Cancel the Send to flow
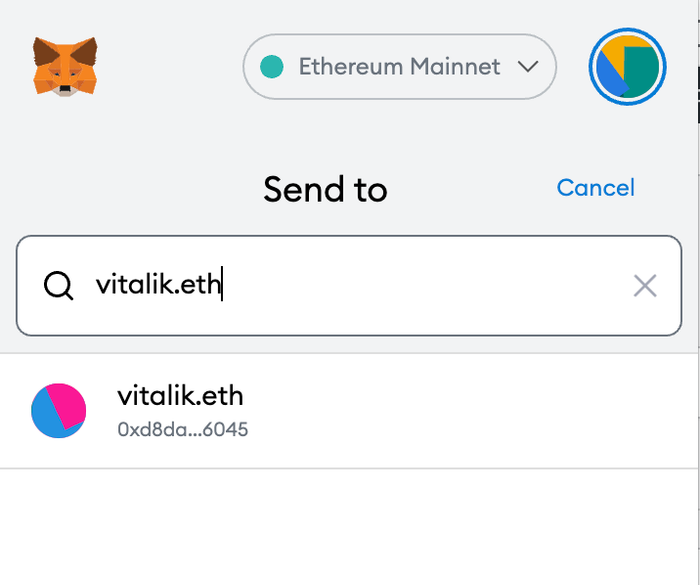This screenshot has height=585, width=700. [596, 188]
